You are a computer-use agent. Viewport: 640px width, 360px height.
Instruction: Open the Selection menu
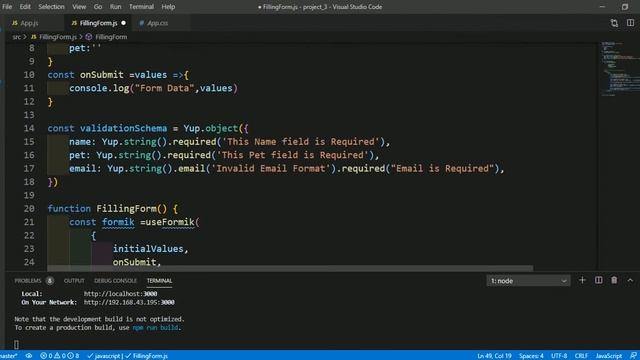pyautogui.click(x=51, y=7)
